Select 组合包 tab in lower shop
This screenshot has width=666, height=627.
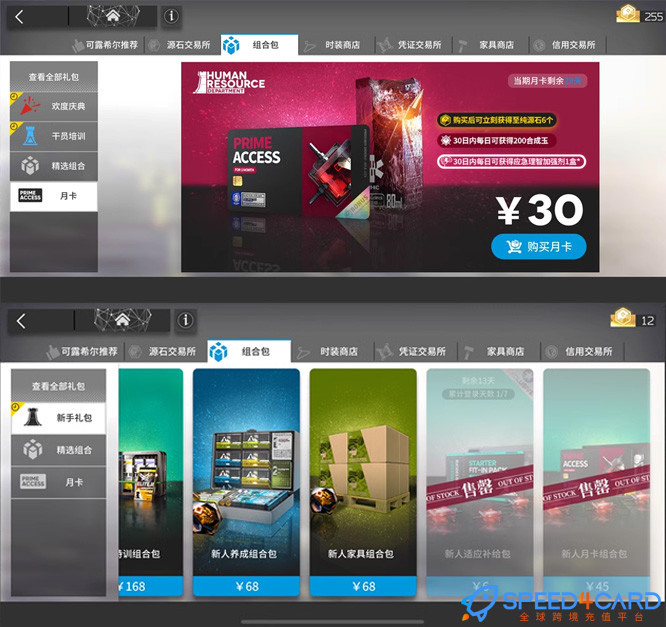coord(249,351)
